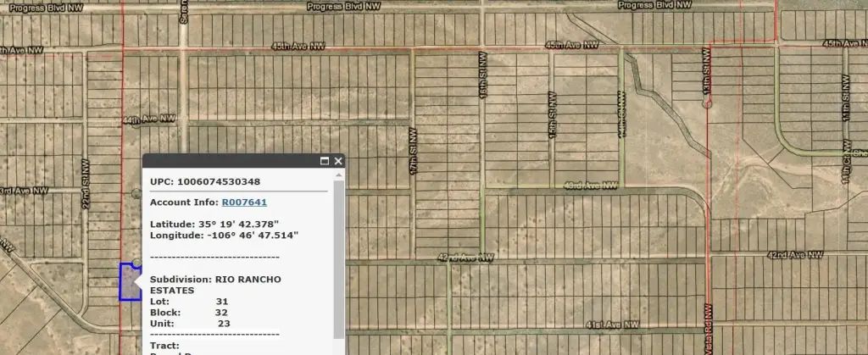Click the Longitude coordinate line

[224, 235]
